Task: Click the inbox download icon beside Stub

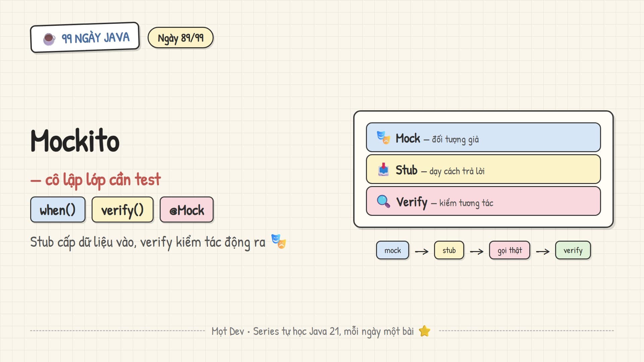Action: [x=383, y=170]
